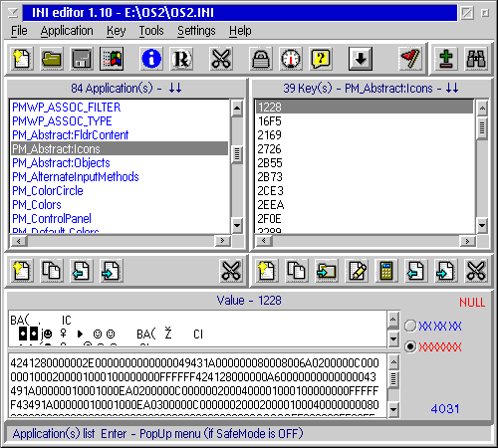Open the Key menu
The image size is (498, 448).
click(117, 31)
